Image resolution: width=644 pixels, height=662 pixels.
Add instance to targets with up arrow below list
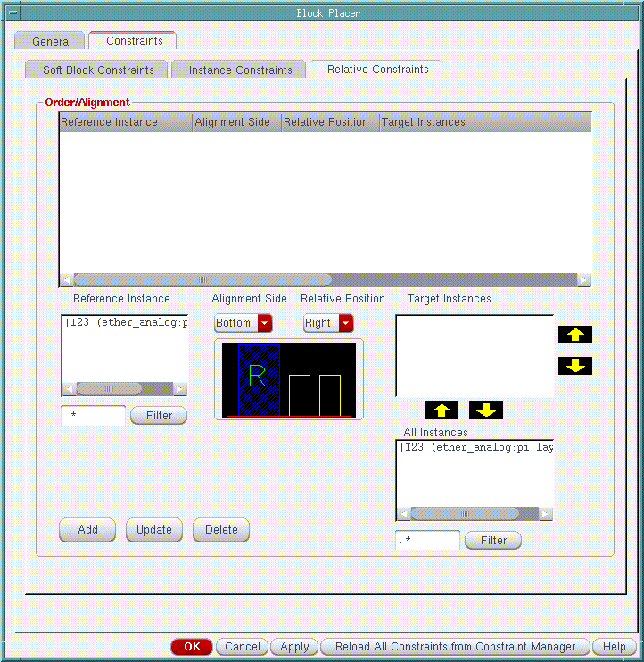(442, 410)
